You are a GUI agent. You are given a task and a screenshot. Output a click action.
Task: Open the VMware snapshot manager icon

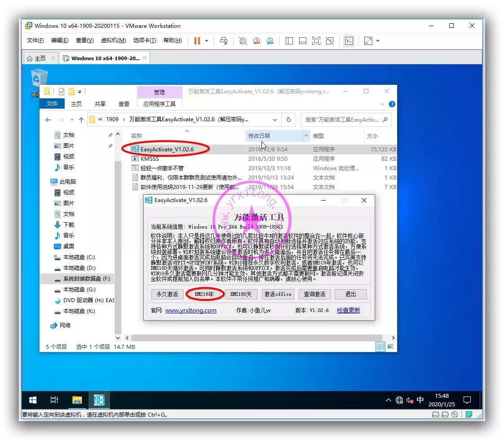270,41
